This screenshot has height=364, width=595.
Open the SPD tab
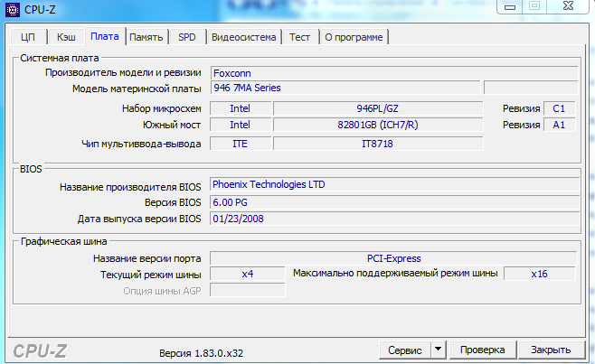187,37
